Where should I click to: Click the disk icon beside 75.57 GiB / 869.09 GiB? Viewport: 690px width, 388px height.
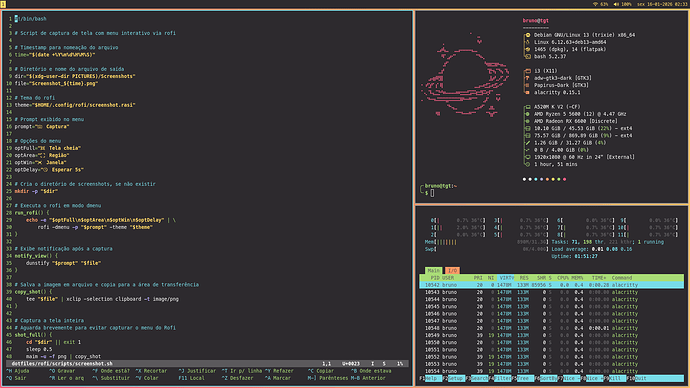point(528,135)
